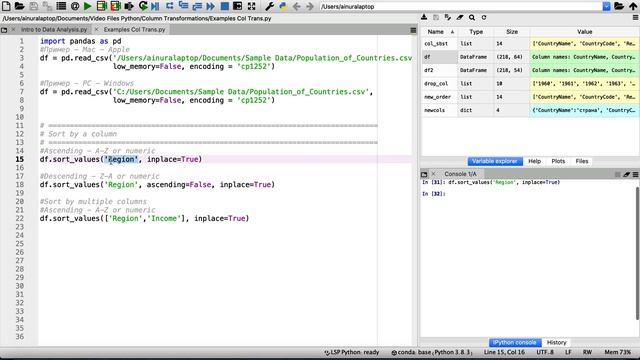Step into function debug icon

point(183,6)
